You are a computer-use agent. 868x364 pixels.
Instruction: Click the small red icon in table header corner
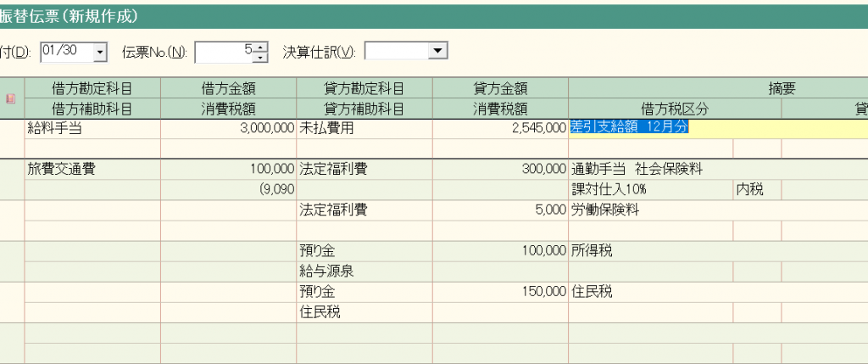pos(11,98)
